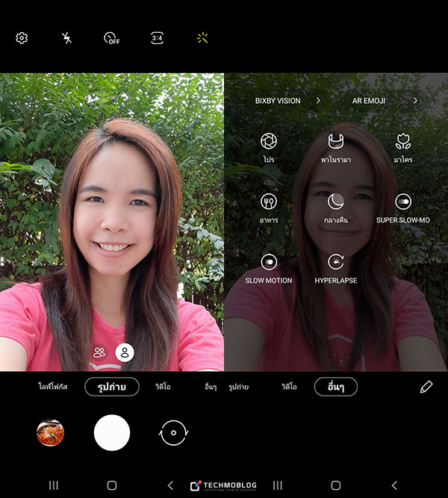Switch to วิดีโอ mode on left screen
Screen dimensions: 448x498
point(163,387)
